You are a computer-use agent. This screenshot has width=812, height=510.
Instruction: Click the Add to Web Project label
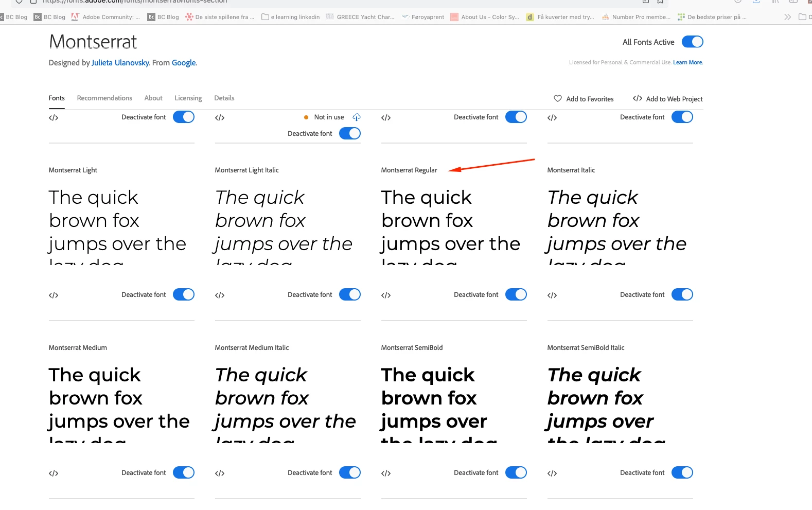pyautogui.click(x=674, y=99)
